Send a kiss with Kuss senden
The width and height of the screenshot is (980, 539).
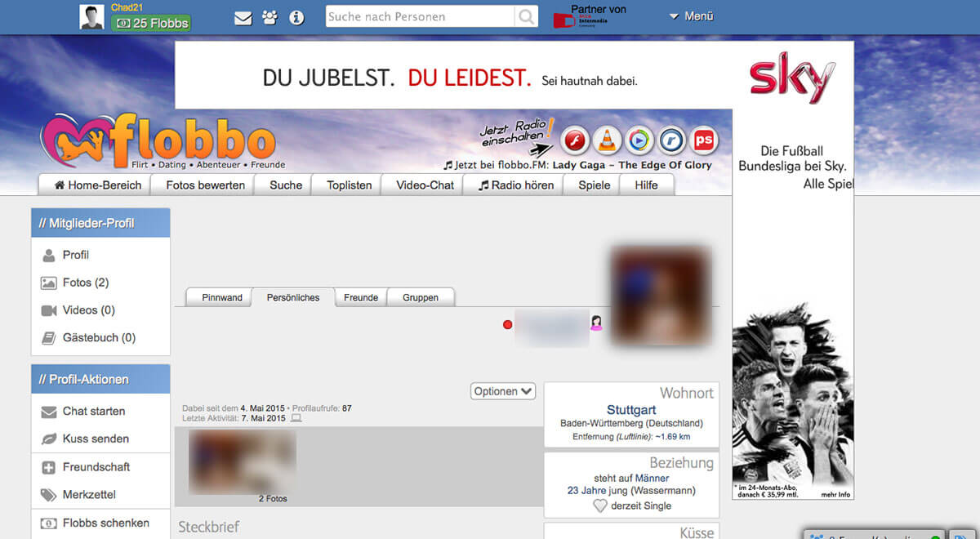(96, 439)
